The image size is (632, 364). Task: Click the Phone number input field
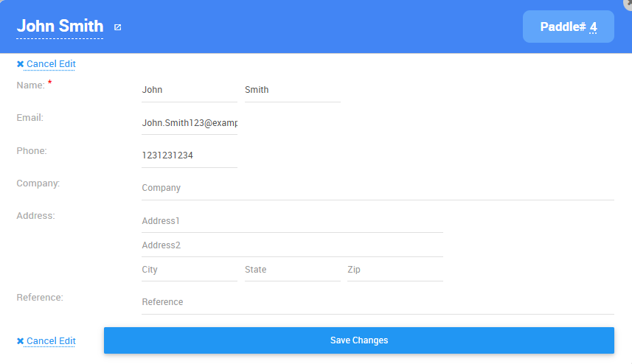[189, 155]
